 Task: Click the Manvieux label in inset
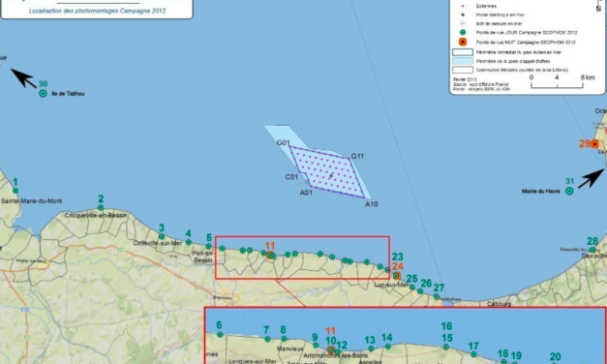290,349
